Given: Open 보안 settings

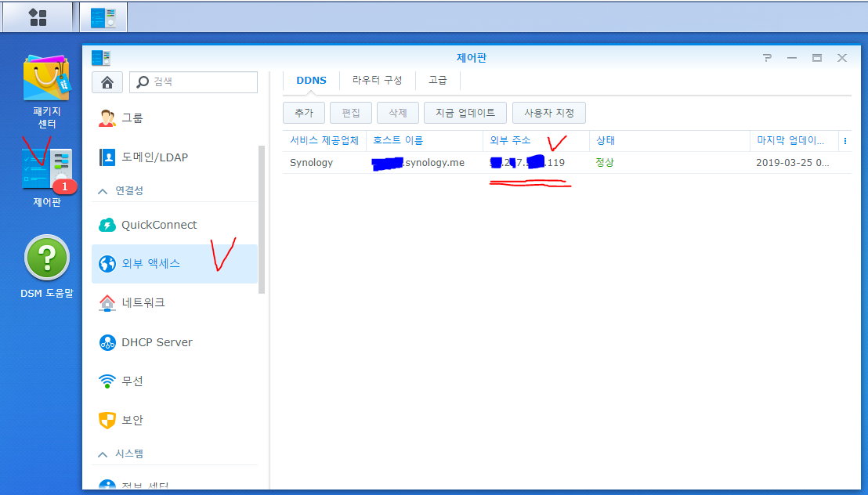Looking at the screenshot, I should click(x=175, y=421).
